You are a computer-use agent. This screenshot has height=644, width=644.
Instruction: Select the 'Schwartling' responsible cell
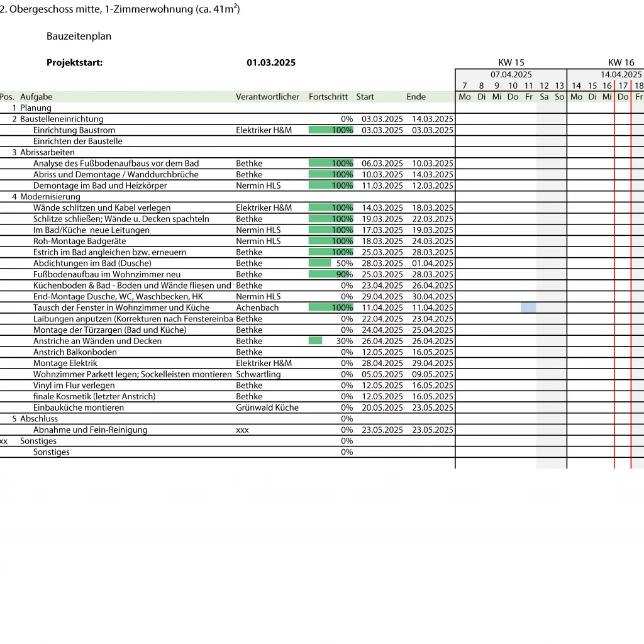pos(258,374)
